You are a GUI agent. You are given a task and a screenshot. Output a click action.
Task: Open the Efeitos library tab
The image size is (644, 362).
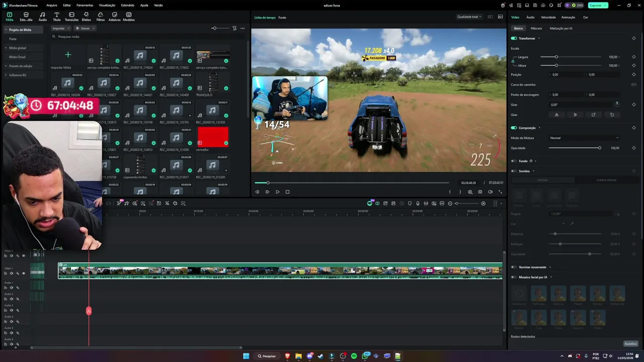click(x=86, y=17)
